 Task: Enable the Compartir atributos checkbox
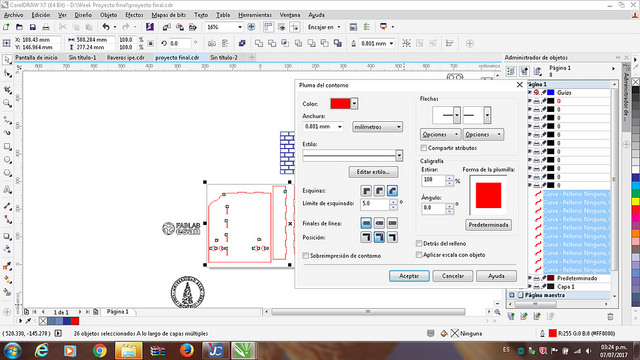[423, 148]
